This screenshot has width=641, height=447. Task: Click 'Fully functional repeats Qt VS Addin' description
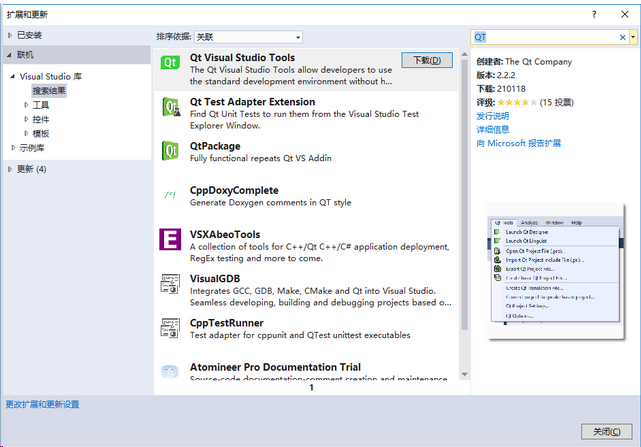pyautogui.click(x=260, y=158)
